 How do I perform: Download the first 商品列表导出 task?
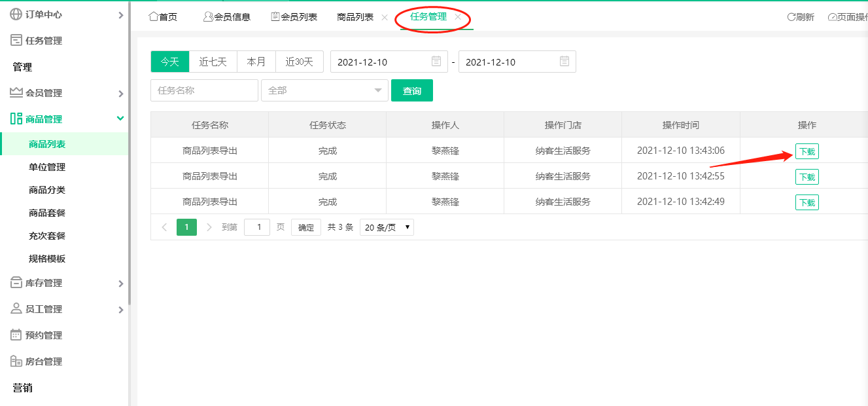pos(807,150)
